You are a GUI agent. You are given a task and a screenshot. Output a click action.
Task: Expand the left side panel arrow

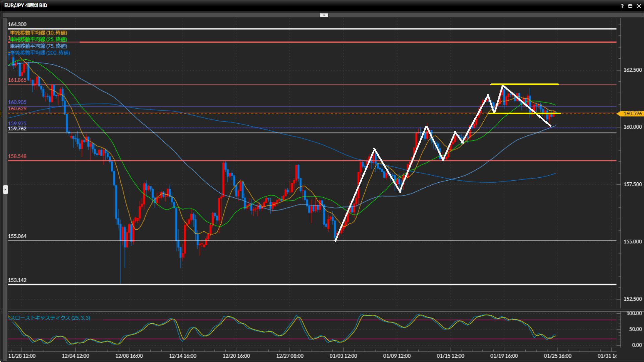(5, 189)
